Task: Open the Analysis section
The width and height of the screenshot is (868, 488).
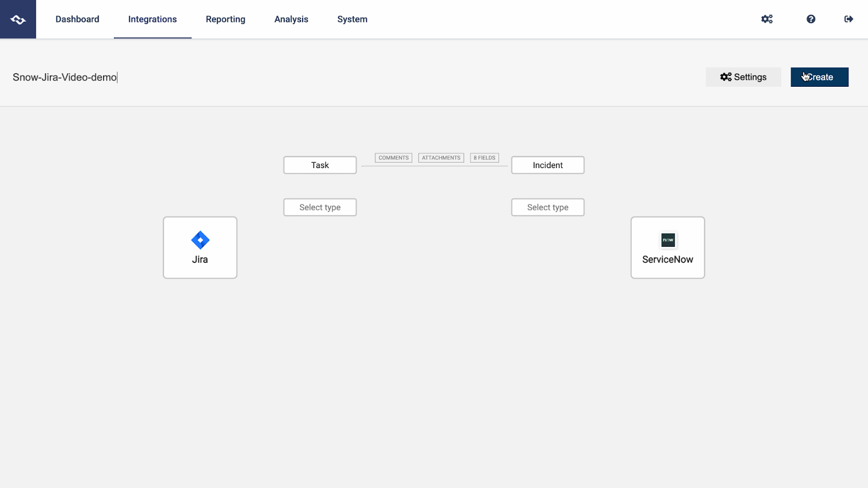Action: 291,19
